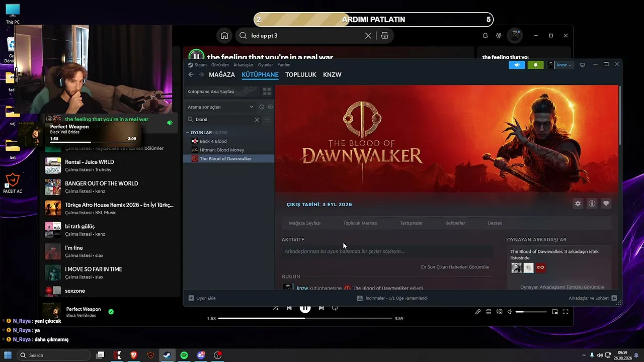Open Topluluk Merkezi link
The width and height of the screenshot is (644, 362).
point(360,223)
